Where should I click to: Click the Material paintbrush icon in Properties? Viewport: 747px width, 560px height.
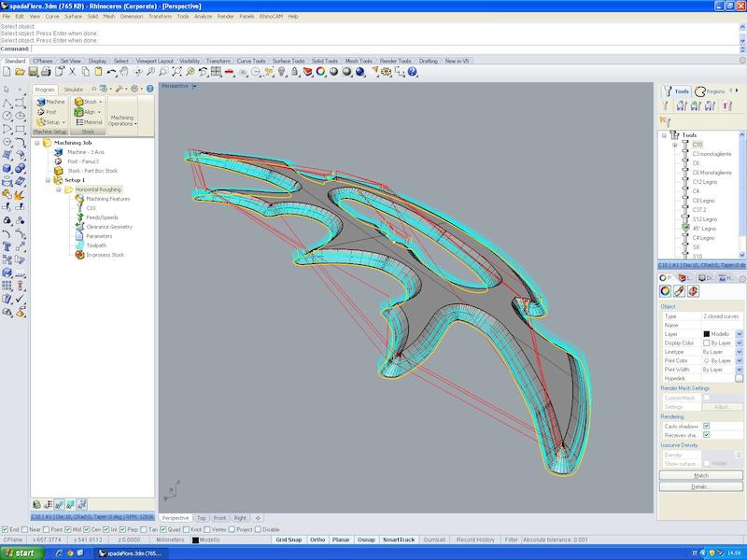(x=679, y=291)
